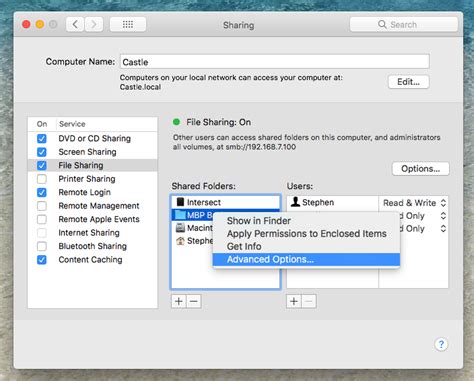The height and width of the screenshot is (381, 474).
Task: Select the Stephen home folder icon
Action: click(180, 241)
